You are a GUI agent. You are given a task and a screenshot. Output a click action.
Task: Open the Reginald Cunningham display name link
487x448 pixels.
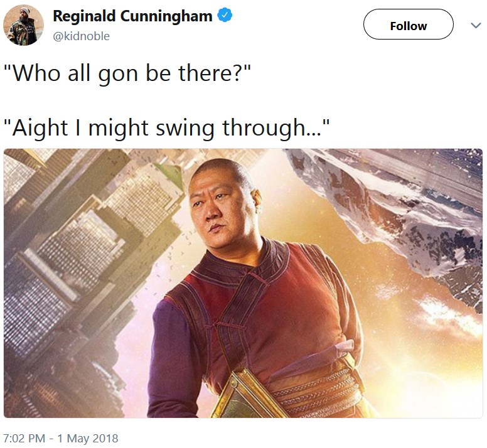click(132, 16)
